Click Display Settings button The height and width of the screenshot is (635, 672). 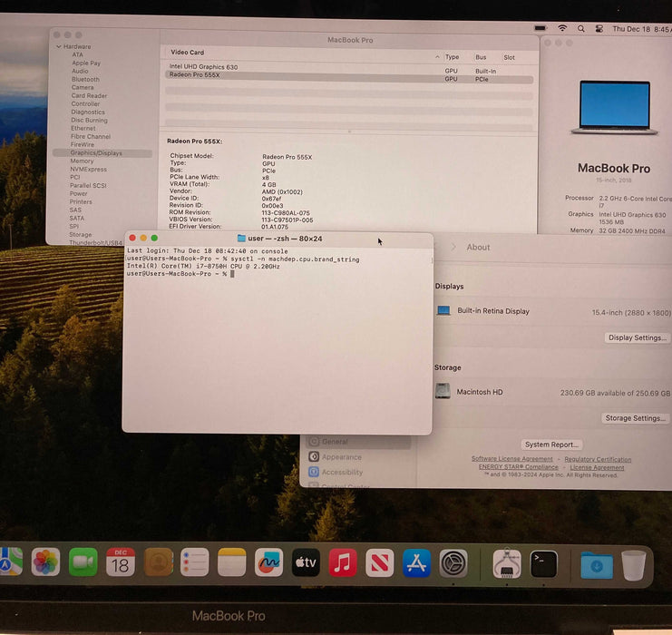point(638,337)
